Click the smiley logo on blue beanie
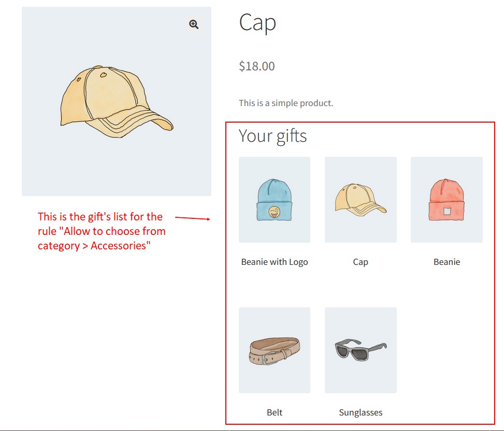Viewport: 504px width, 431px height. [x=275, y=212]
